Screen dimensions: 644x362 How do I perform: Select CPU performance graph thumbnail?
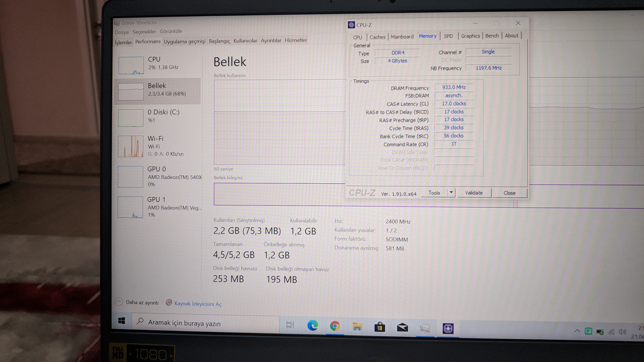[131, 65]
